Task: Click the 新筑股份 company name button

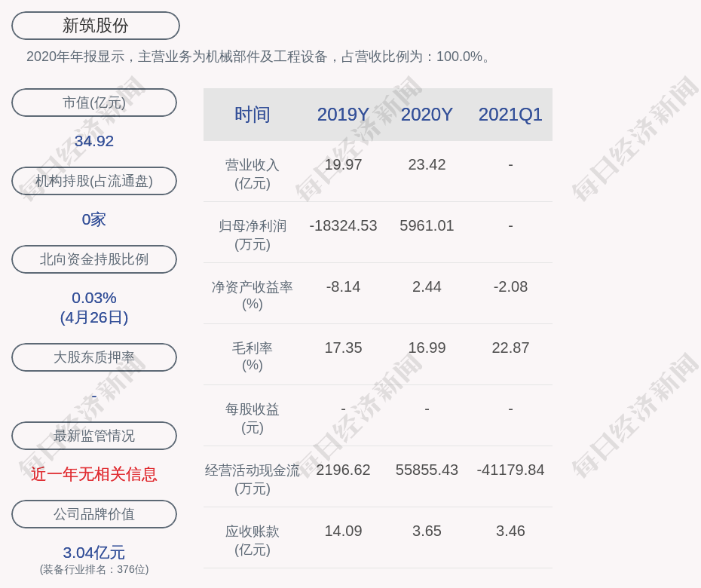Action: [x=95, y=26]
